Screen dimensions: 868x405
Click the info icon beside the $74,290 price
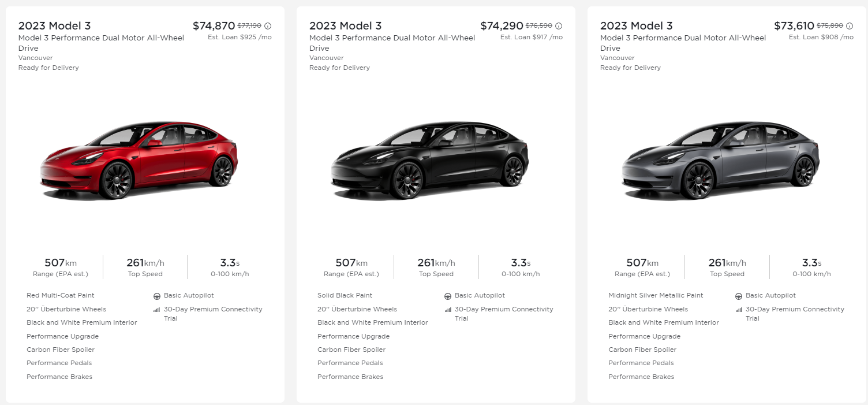[x=560, y=25]
